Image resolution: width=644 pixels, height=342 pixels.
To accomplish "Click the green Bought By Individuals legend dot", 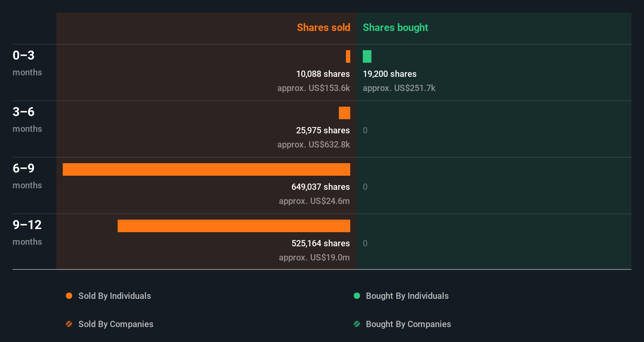I will (x=357, y=296).
